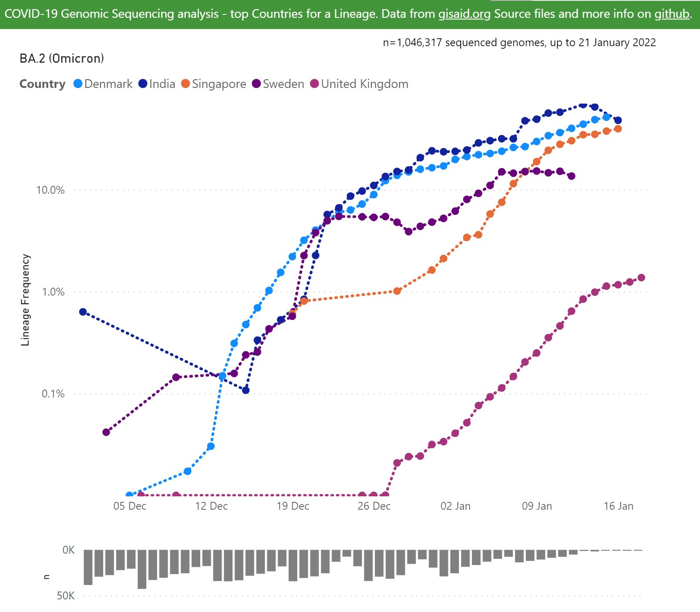Open the github link in header
700x612 pixels.
(672, 14)
